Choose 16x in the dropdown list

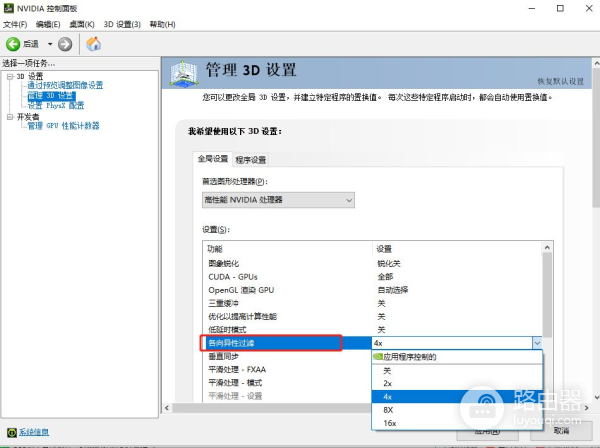tap(457, 423)
